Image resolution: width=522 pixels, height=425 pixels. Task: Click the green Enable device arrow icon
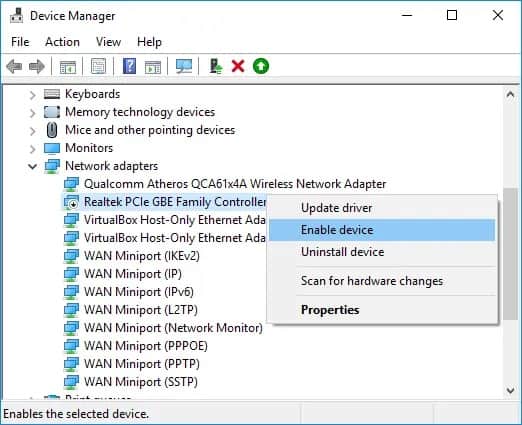[261, 66]
